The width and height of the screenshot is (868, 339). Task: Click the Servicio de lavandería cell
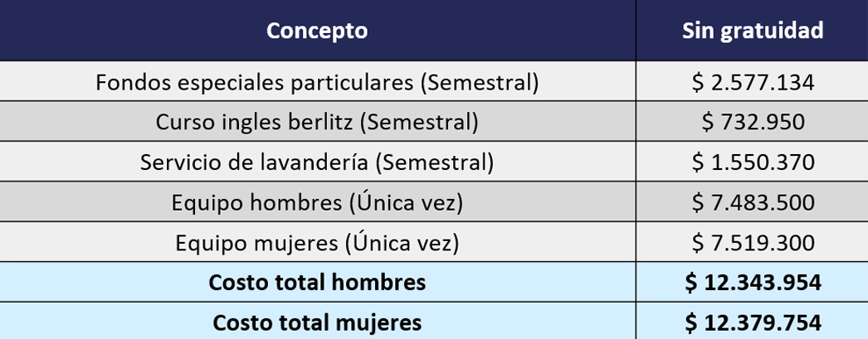(x=317, y=162)
